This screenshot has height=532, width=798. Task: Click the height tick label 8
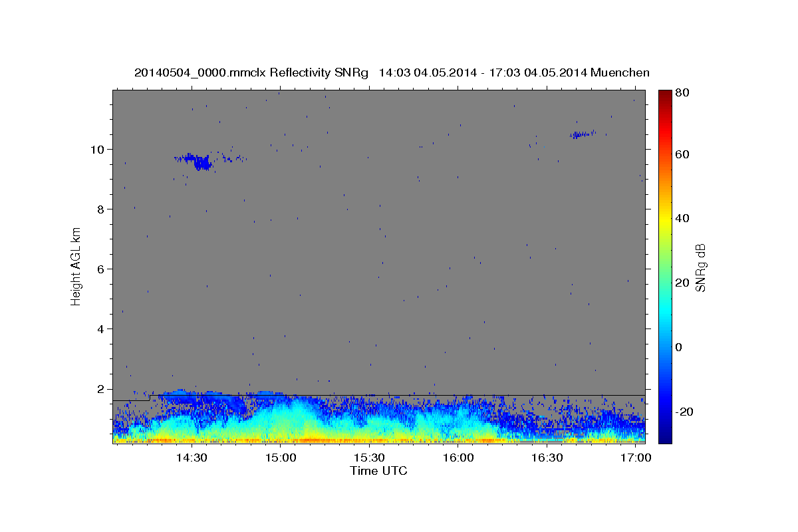click(x=100, y=209)
